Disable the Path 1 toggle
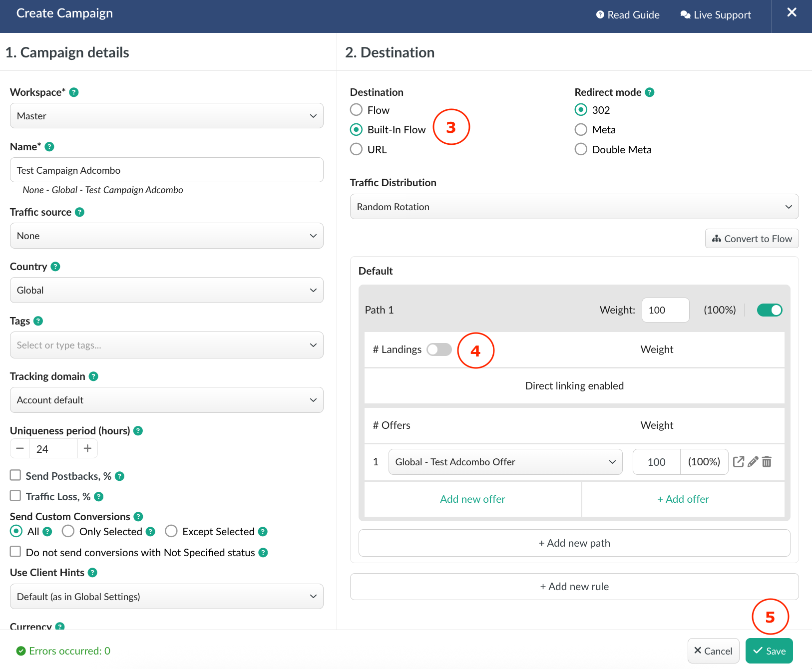 pyautogui.click(x=770, y=310)
